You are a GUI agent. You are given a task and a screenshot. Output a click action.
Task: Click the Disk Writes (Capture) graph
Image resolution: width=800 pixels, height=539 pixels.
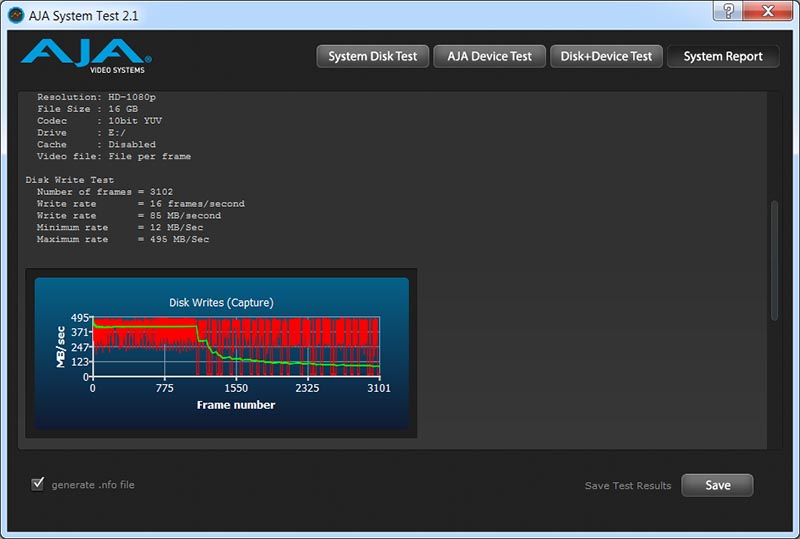click(221, 353)
